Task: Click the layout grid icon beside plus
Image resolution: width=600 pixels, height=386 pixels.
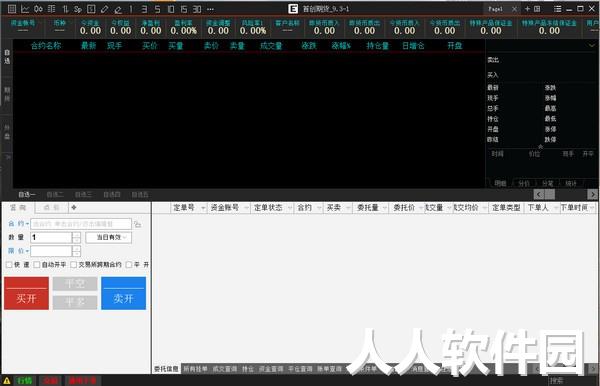Action: (537, 8)
